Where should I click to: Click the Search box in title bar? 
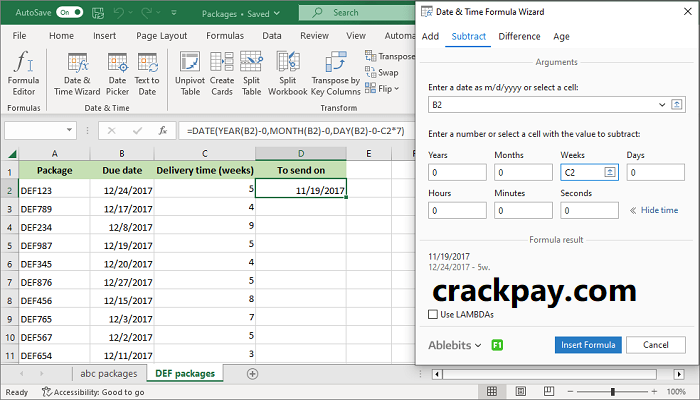click(x=357, y=12)
